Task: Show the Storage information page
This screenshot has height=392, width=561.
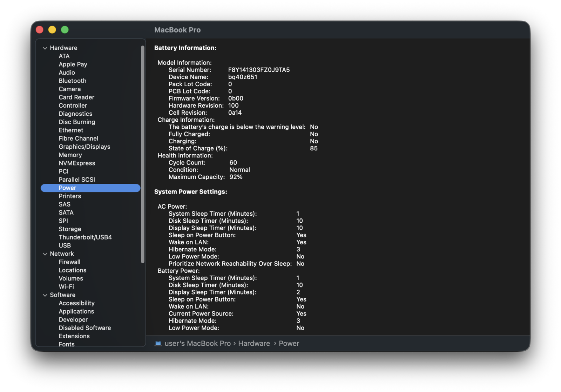Action: point(70,229)
